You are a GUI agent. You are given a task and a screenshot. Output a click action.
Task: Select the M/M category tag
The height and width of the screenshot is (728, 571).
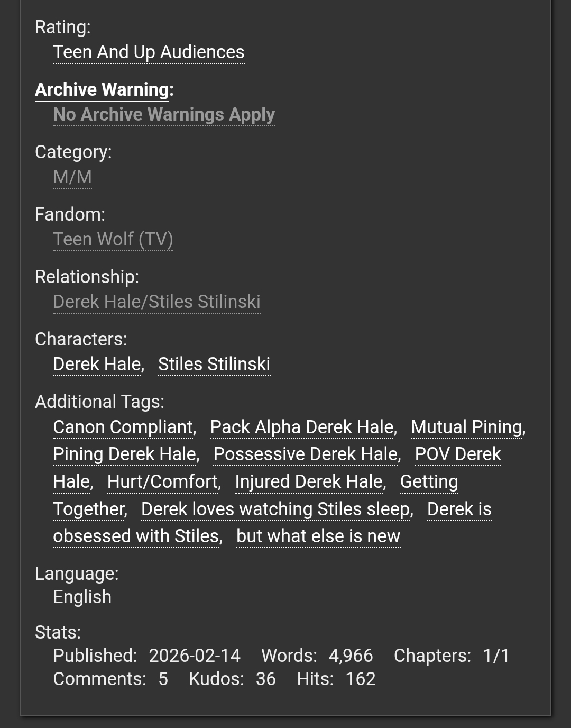coord(72,177)
